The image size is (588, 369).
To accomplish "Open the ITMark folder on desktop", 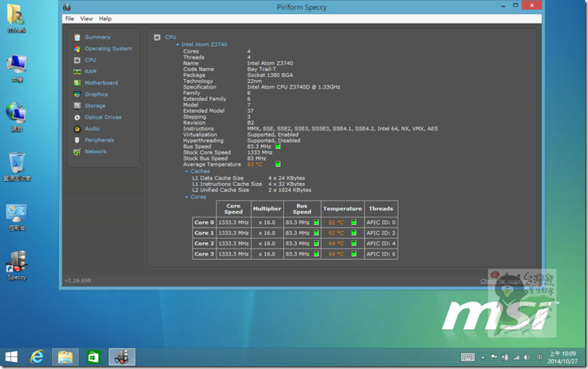I will click(x=17, y=18).
